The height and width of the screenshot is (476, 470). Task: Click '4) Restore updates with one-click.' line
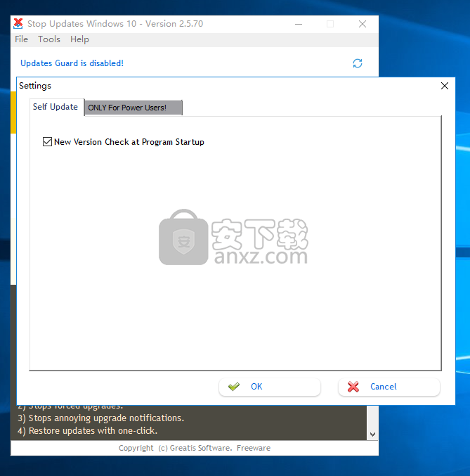click(87, 431)
